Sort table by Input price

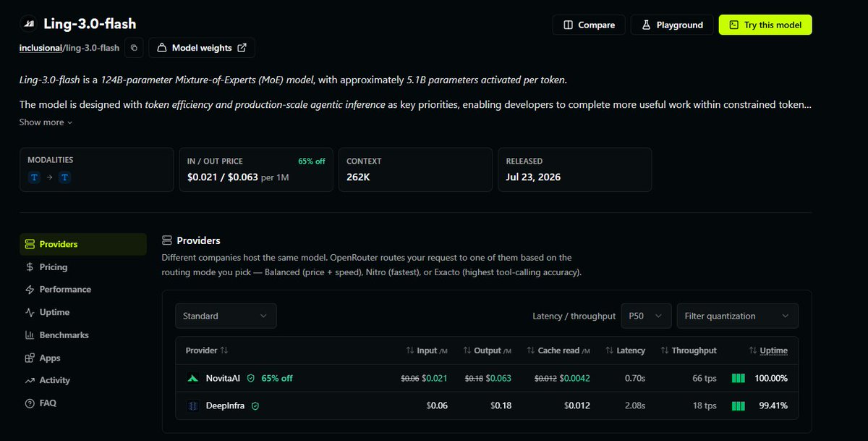427,350
